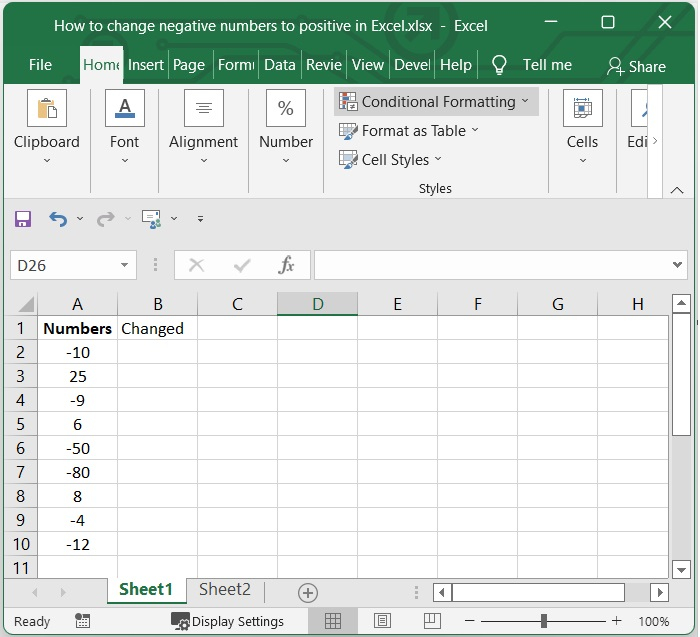
Task: Select row 5 header
Action: [21, 424]
